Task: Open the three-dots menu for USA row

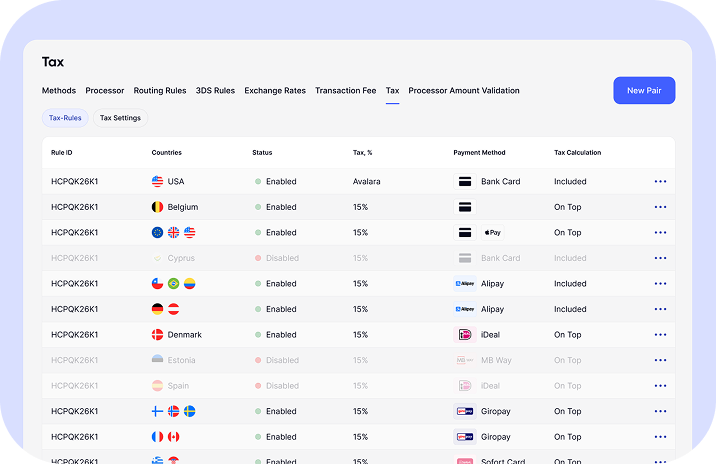Action: [x=660, y=181]
